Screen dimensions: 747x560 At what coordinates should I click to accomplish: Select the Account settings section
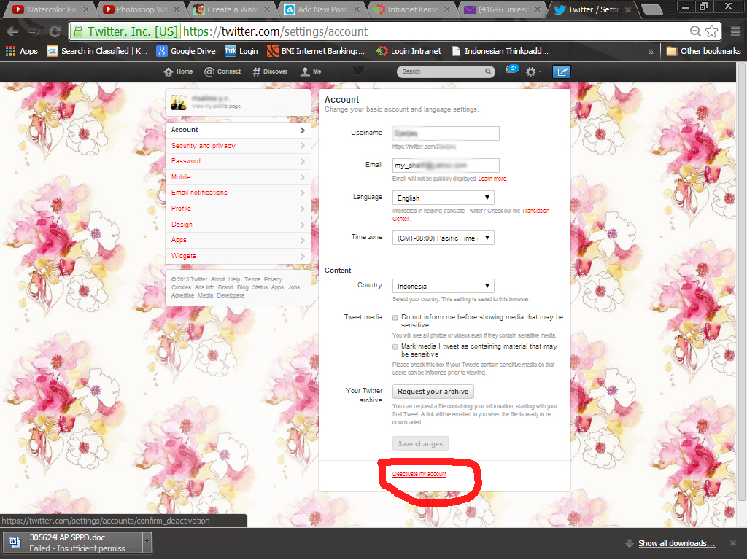pyautogui.click(x=238, y=130)
